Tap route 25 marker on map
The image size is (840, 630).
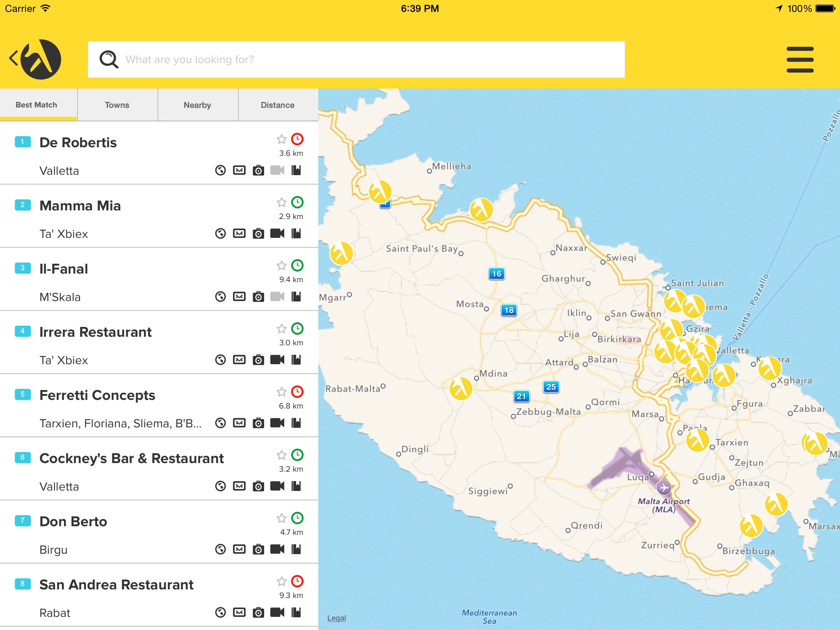click(x=551, y=387)
